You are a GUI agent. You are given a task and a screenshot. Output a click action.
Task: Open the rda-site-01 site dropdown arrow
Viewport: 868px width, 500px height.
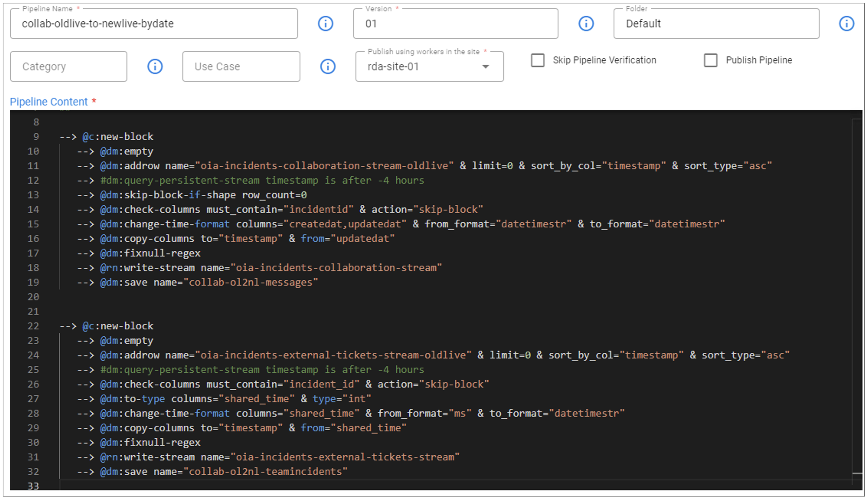tap(485, 67)
